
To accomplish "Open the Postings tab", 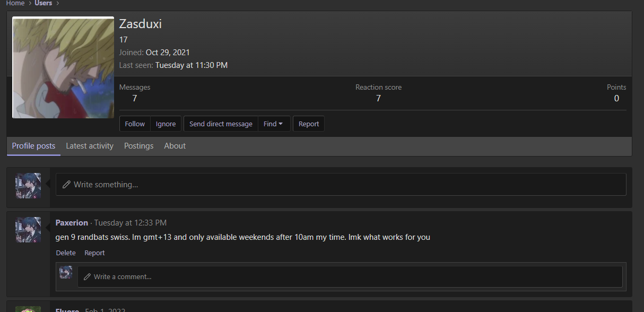I will click(x=139, y=146).
